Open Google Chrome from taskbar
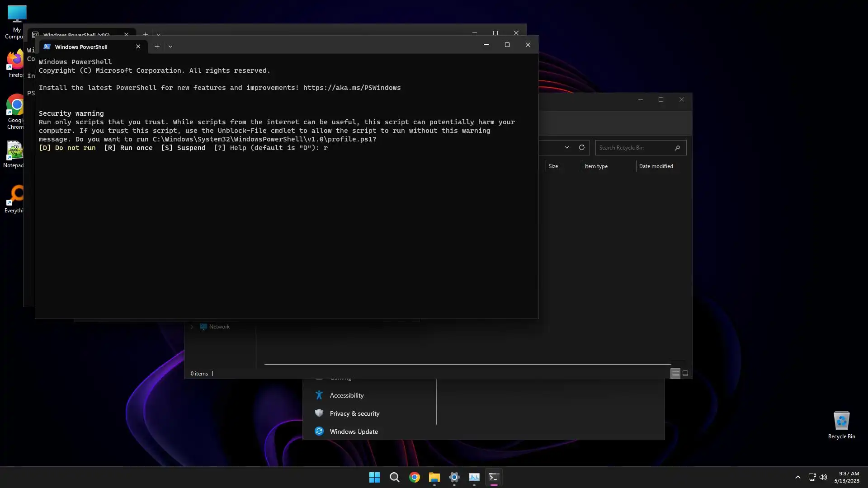The height and width of the screenshot is (488, 868). [414, 477]
